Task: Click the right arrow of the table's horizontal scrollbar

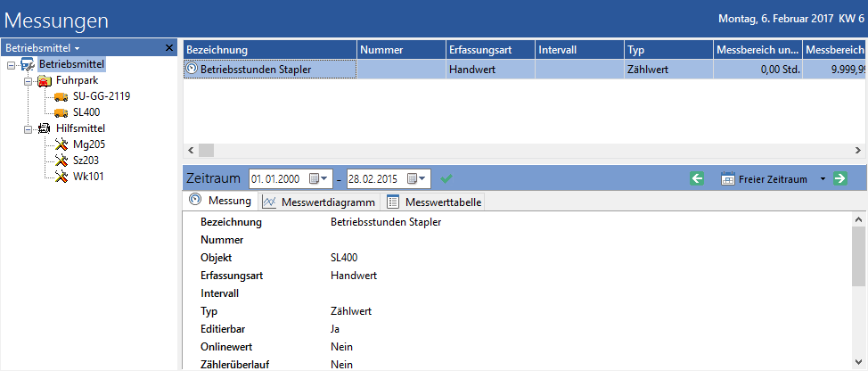Action: tap(858, 150)
